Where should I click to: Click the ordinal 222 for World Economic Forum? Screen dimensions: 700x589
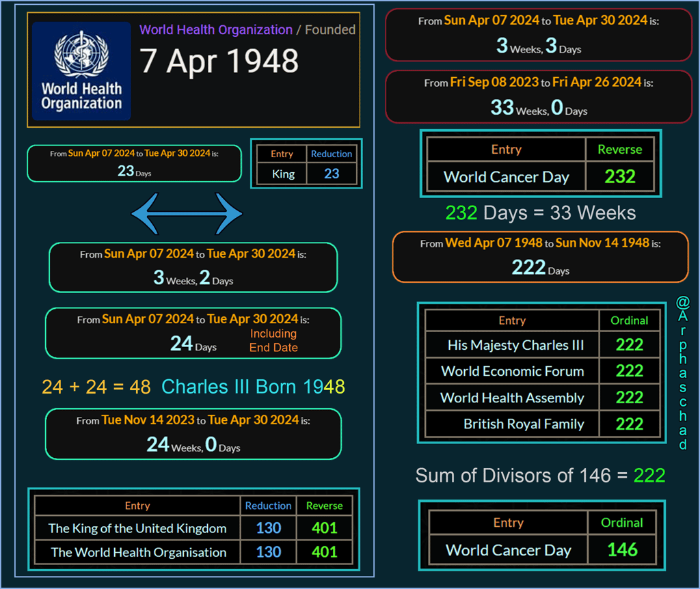[x=630, y=371]
